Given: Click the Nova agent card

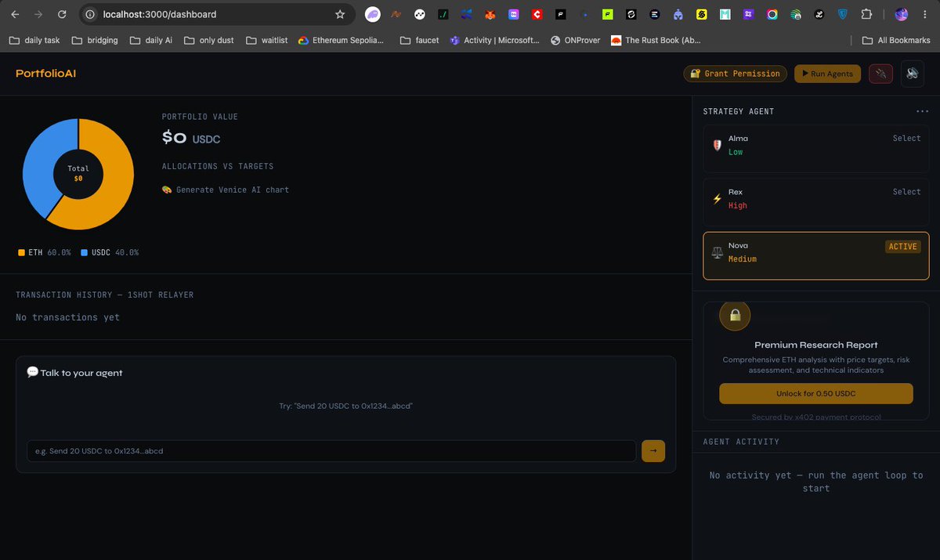Looking at the screenshot, I should click(x=816, y=255).
